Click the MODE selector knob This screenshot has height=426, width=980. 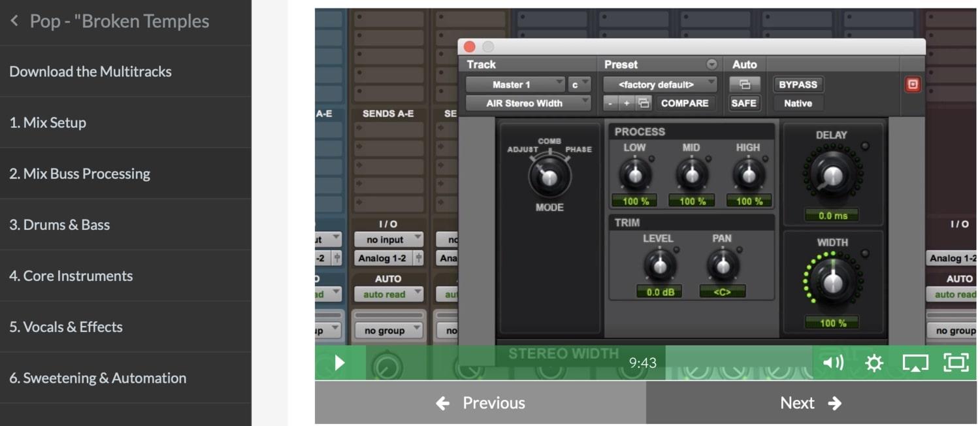pos(549,176)
